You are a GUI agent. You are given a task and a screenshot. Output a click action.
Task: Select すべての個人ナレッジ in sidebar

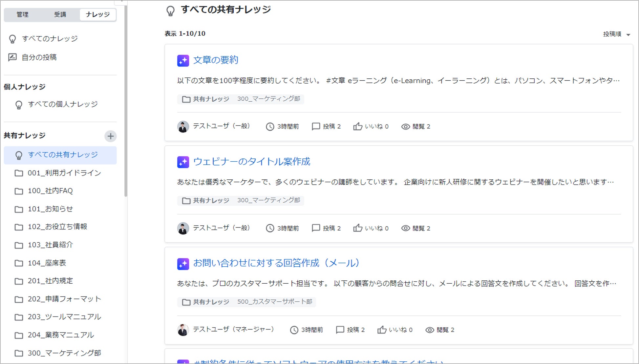(x=62, y=104)
